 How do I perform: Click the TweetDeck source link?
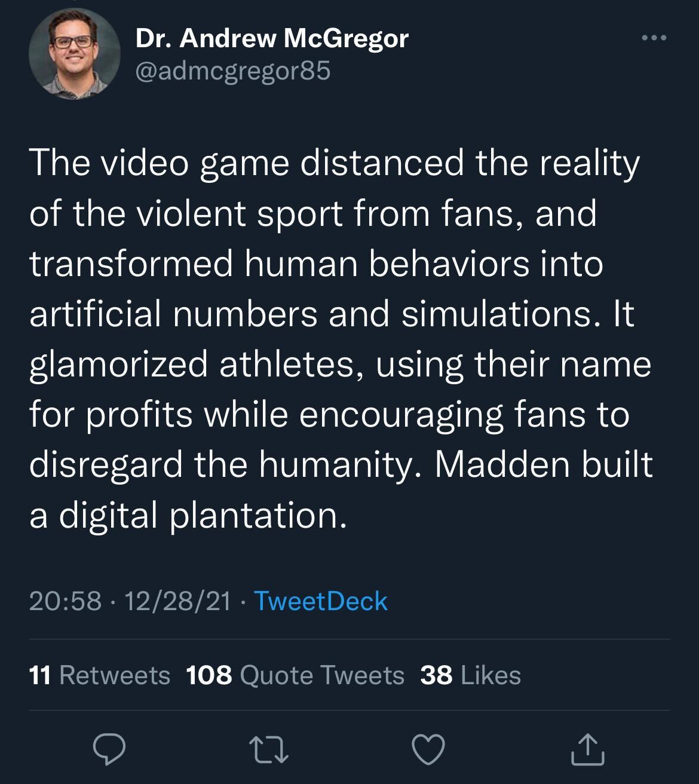321,601
